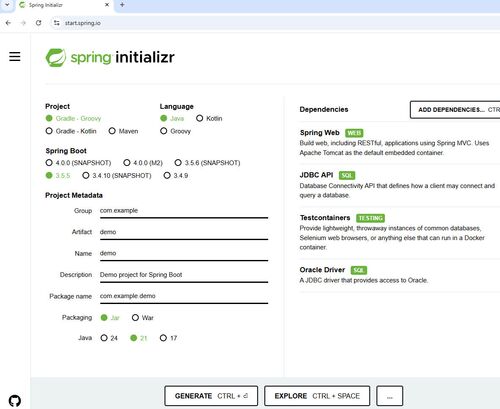Click the Spring Boot heading
Viewport: 500px width, 409px height.
[66, 151]
